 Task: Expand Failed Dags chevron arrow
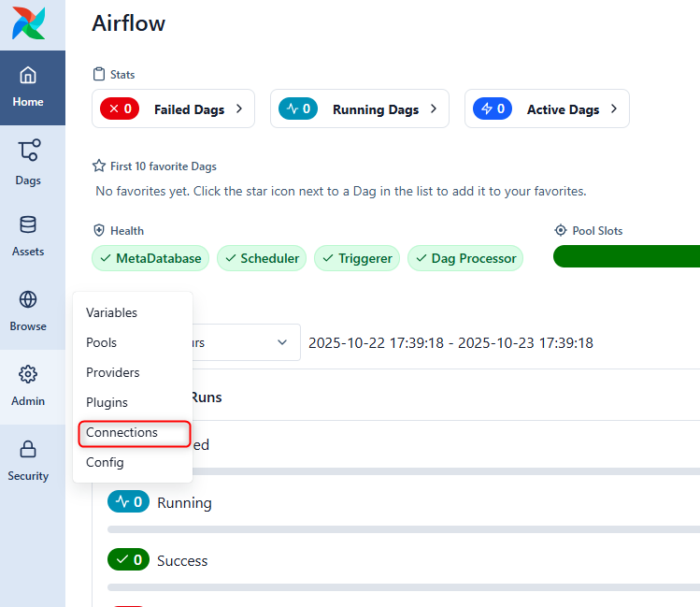[239, 108]
